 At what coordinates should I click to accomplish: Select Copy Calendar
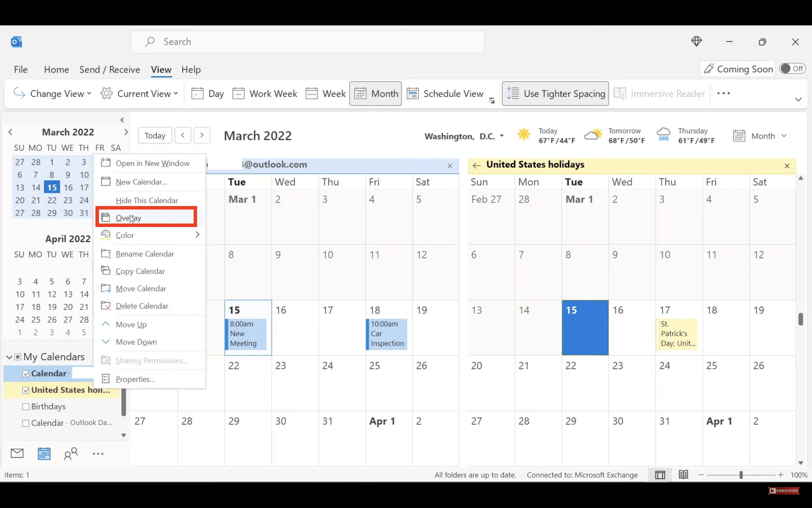(150, 271)
